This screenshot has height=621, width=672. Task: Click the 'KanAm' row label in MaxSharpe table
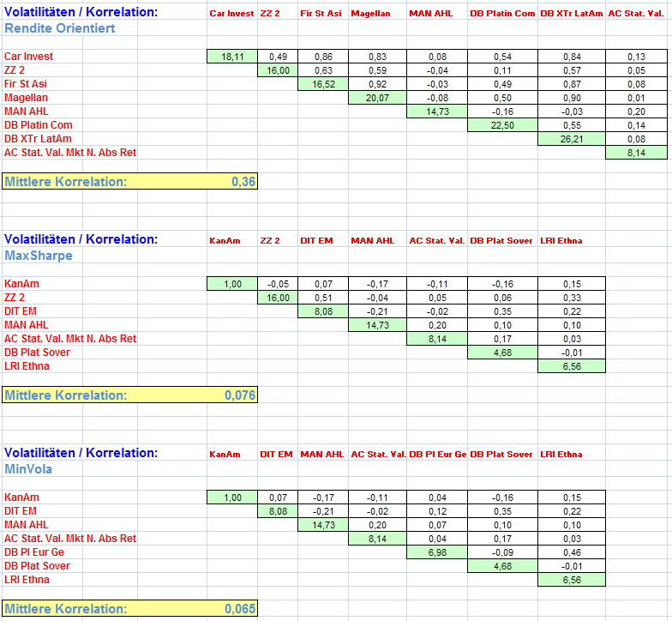point(21,284)
